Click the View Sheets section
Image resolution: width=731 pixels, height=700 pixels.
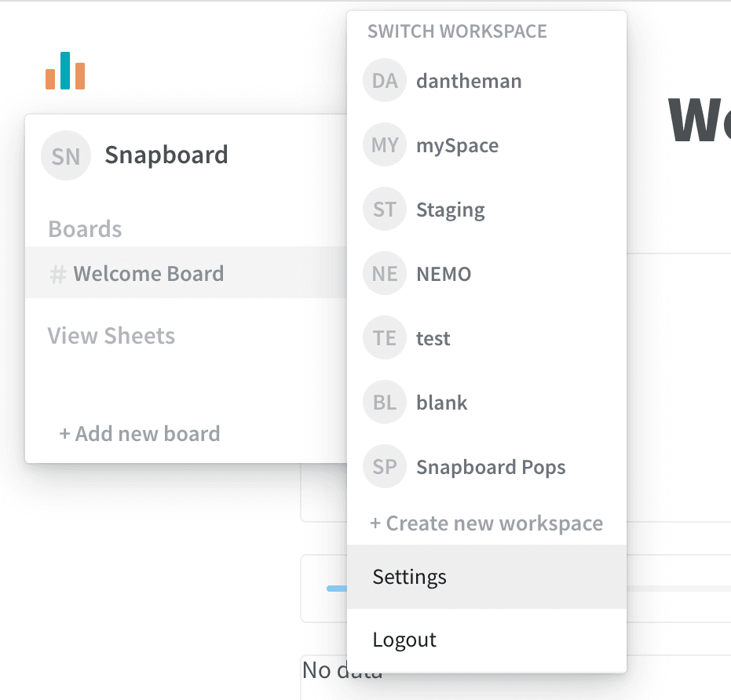tap(111, 335)
